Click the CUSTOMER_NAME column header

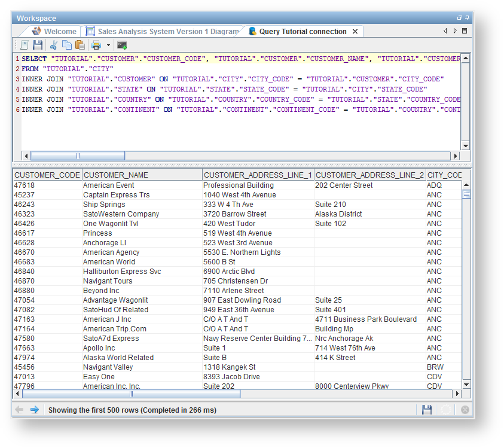(x=115, y=175)
